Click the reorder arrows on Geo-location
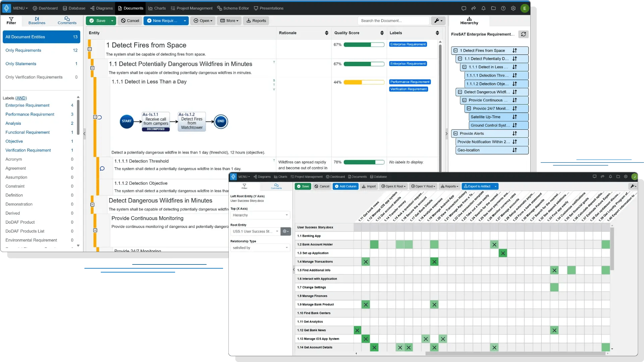This screenshot has height=362, width=644. tap(515, 150)
